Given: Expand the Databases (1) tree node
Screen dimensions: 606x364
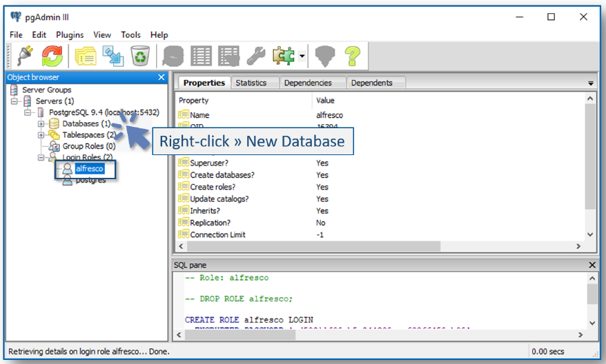Looking at the screenshot, I should [x=41, y=124].
